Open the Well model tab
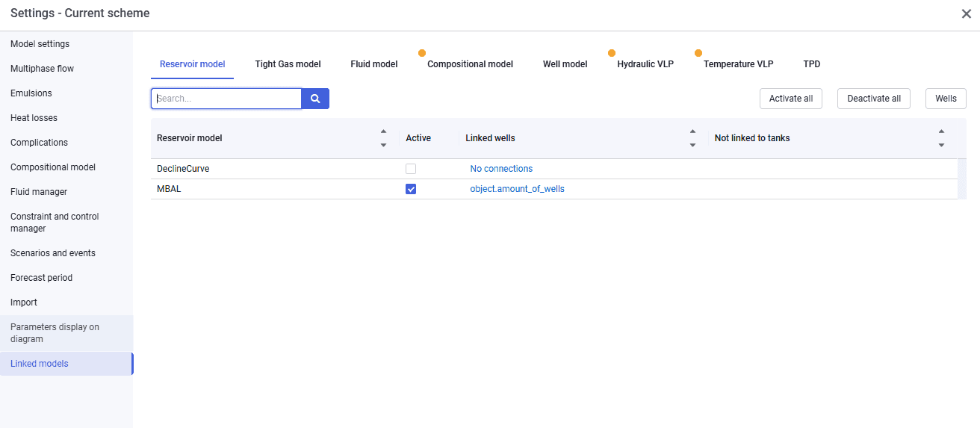The image size is (980, 428). (565, 64)
